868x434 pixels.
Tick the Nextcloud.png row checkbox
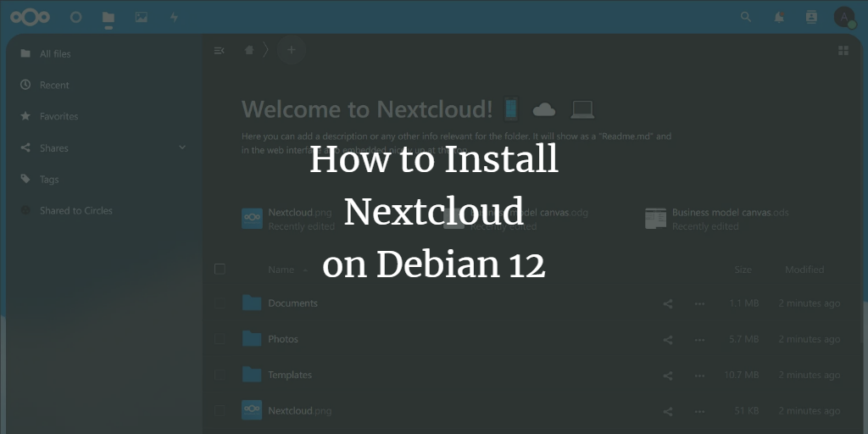[220, 411]
